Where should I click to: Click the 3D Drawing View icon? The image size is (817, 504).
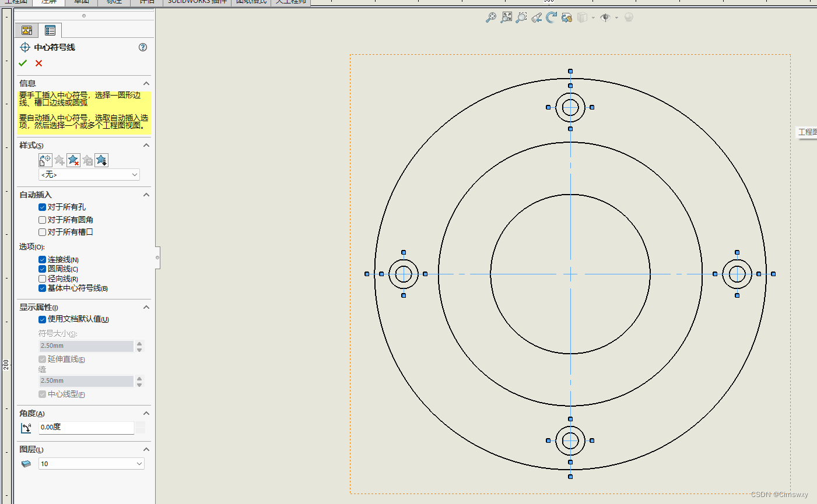pos(567,17)
